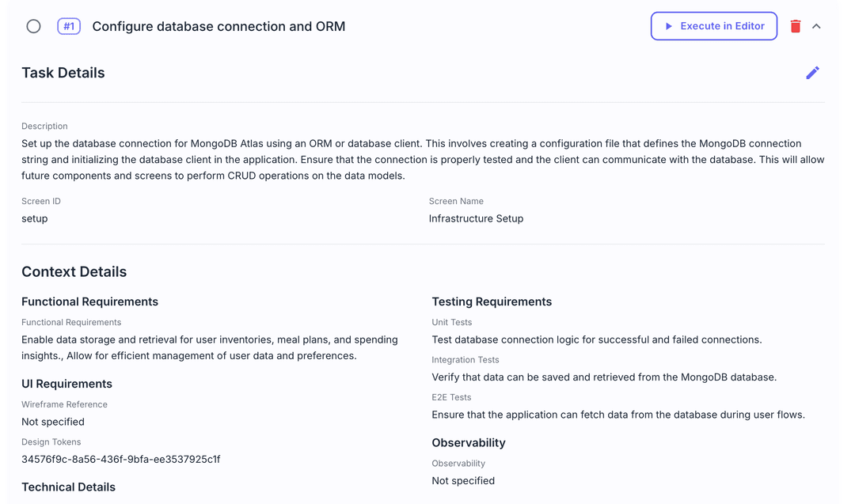
Task: Click the bold Observability section heading
Action: click(469, 442)
